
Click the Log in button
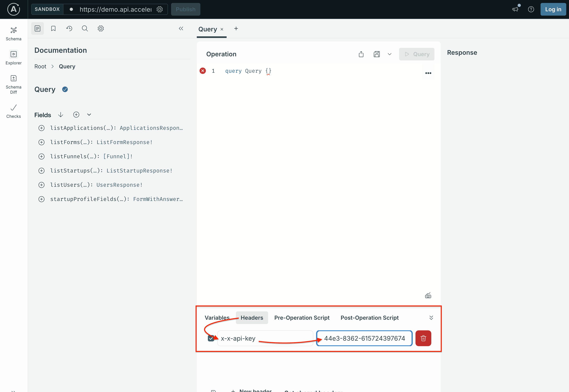(x=553, y=9)
